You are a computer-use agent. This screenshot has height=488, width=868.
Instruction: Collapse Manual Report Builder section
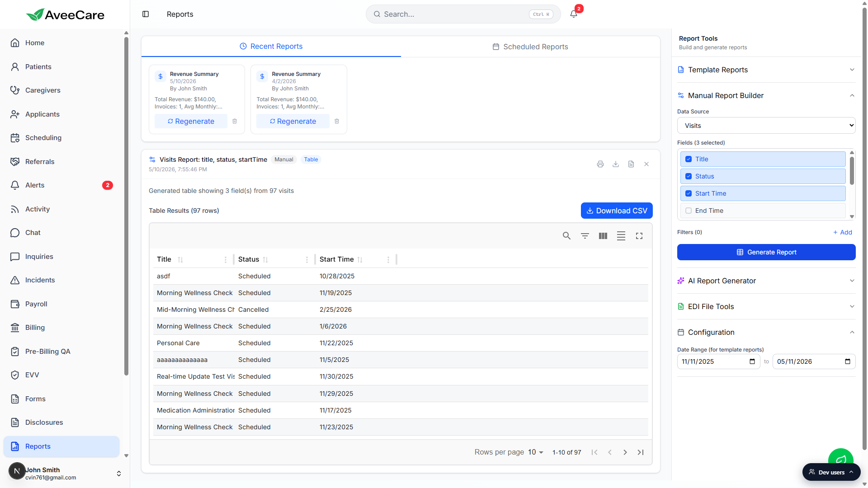point(766,95)
